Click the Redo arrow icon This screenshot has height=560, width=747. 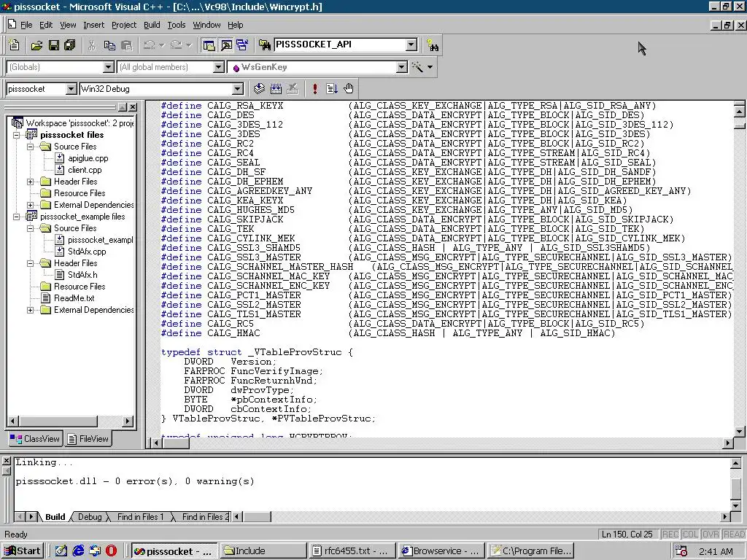click(x=176, y=45)
